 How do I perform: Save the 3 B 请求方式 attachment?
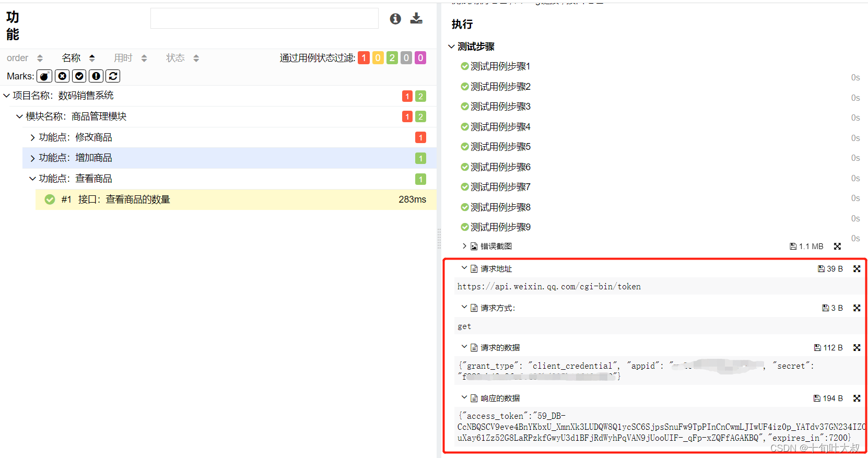click(x=832, y=308)
